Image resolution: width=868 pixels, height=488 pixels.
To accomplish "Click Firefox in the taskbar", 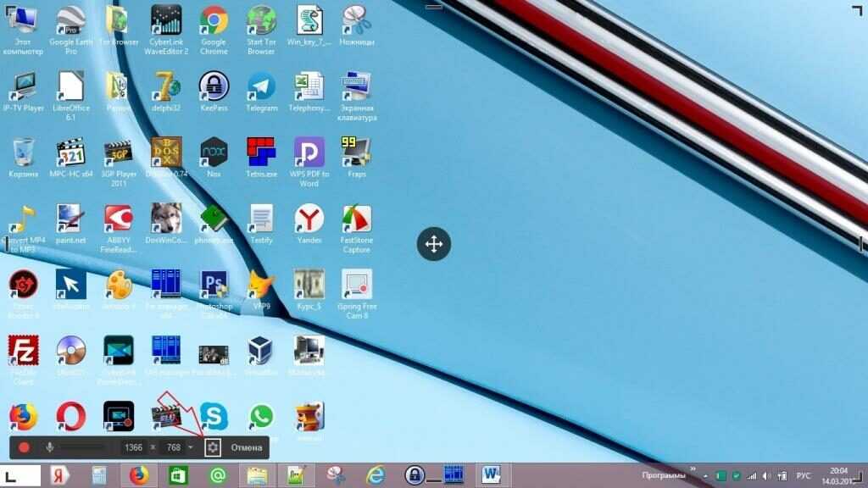I will 139,475.
